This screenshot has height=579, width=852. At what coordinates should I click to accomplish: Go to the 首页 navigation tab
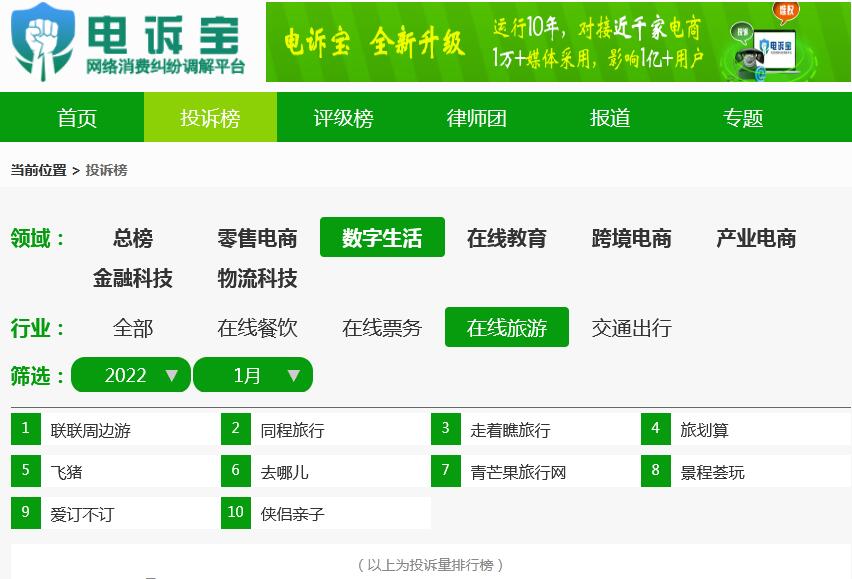click(x=77, y=118)
